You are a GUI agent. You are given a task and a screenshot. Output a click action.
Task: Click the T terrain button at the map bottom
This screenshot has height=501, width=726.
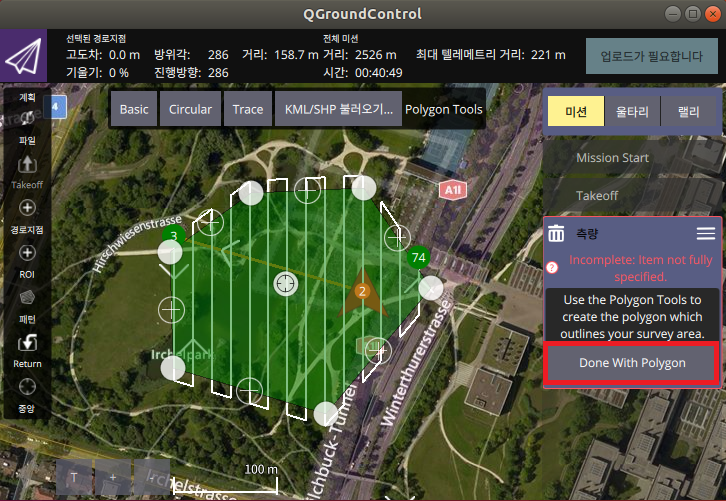click(x=74, y=477)
